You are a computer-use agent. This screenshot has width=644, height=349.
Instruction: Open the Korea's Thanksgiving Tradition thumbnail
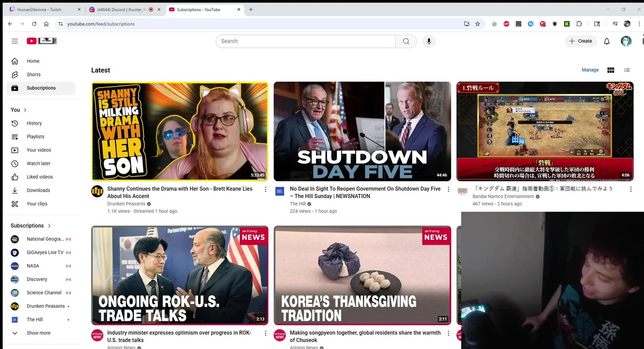362,275
